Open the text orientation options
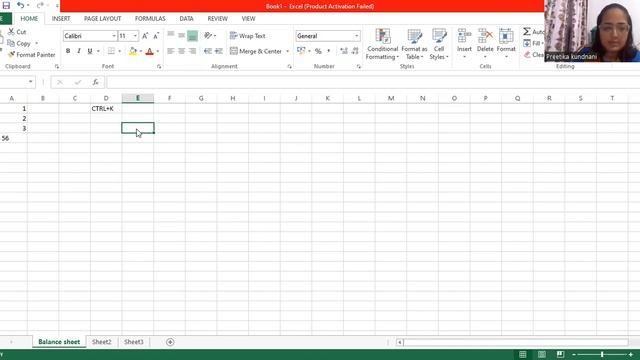This screenshot has width=640, height=360. pos(210,36)
